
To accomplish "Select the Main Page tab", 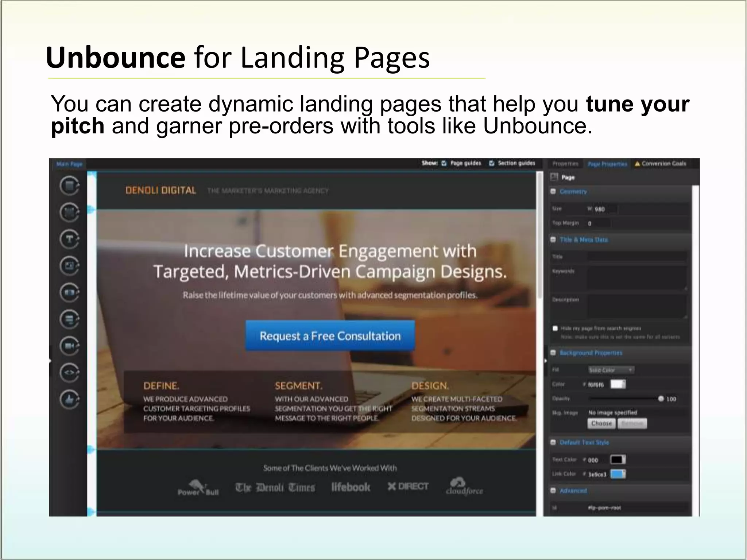I will click(x=69, y=164).
